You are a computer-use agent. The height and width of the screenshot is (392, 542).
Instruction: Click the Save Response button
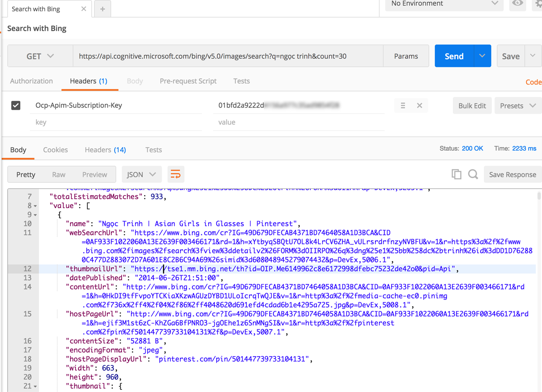[512, 174]
